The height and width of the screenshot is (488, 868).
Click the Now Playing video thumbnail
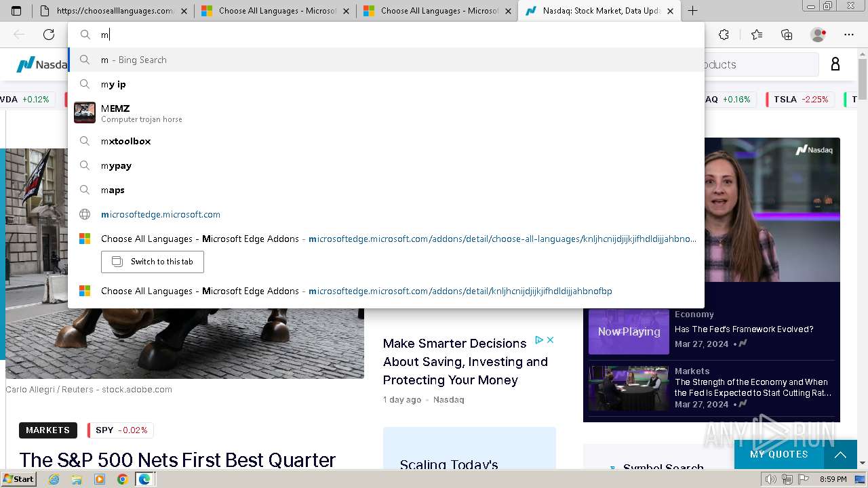629,331
